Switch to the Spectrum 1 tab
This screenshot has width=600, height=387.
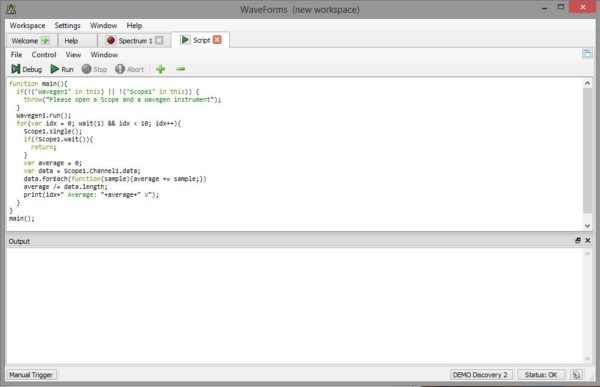click(x=134, y=41)
